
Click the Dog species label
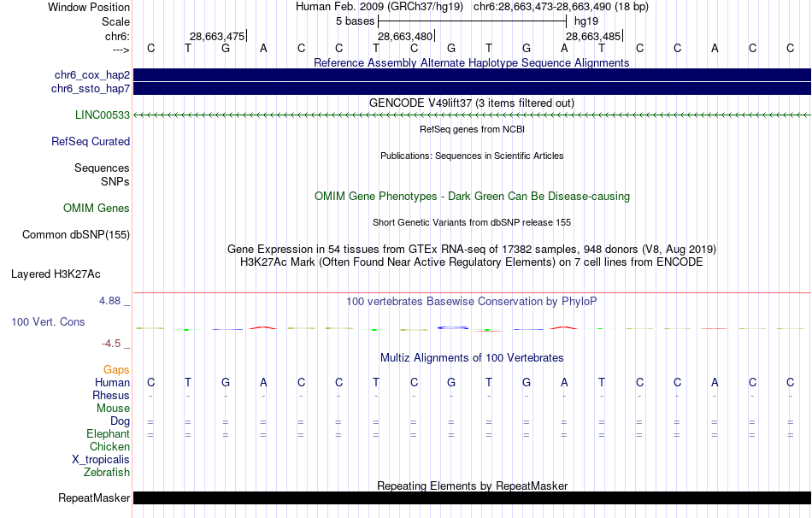[x=120, y=421]
